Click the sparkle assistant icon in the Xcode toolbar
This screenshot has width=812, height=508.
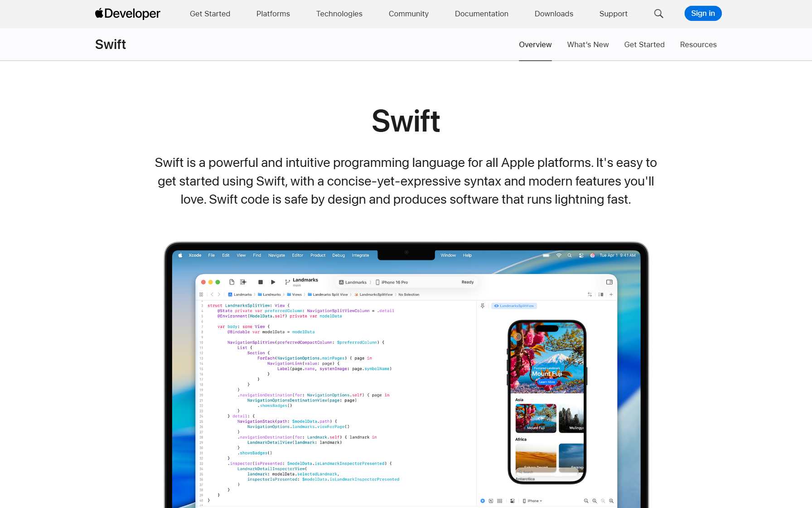click(243, 282)
